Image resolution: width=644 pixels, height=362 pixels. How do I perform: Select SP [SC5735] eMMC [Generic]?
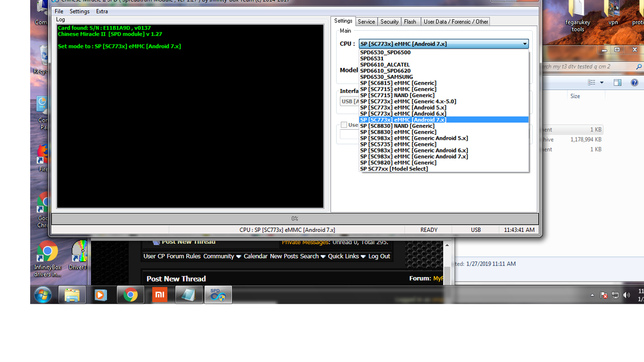[x=444, y=144]
